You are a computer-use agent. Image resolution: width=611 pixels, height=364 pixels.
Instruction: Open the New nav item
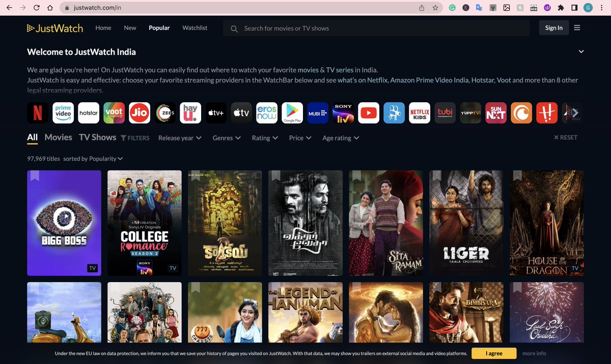click(130, 28)
